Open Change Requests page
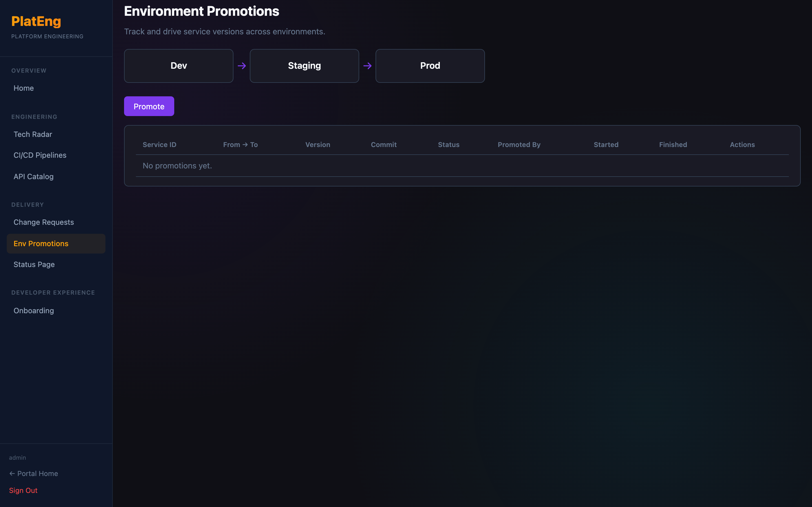 click(x=44, y=222)
